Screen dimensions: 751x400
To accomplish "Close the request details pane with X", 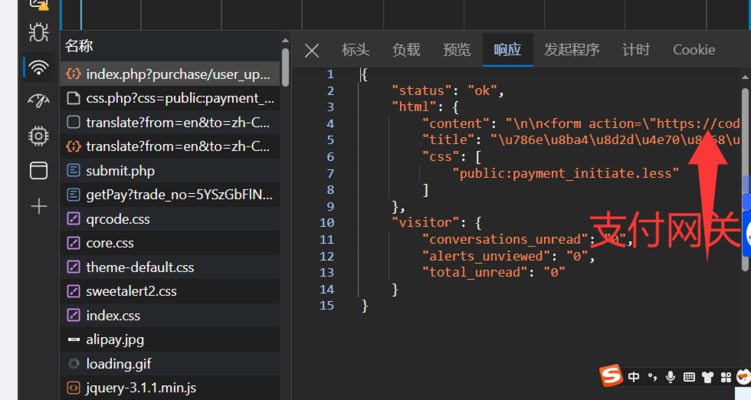I will click(x=312, y=50).
